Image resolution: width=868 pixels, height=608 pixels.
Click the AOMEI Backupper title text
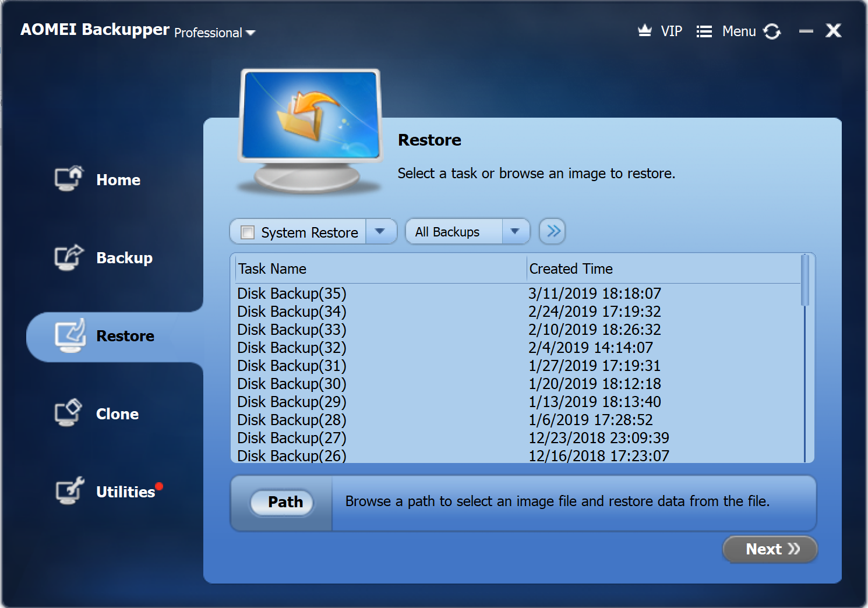(95, 29)
